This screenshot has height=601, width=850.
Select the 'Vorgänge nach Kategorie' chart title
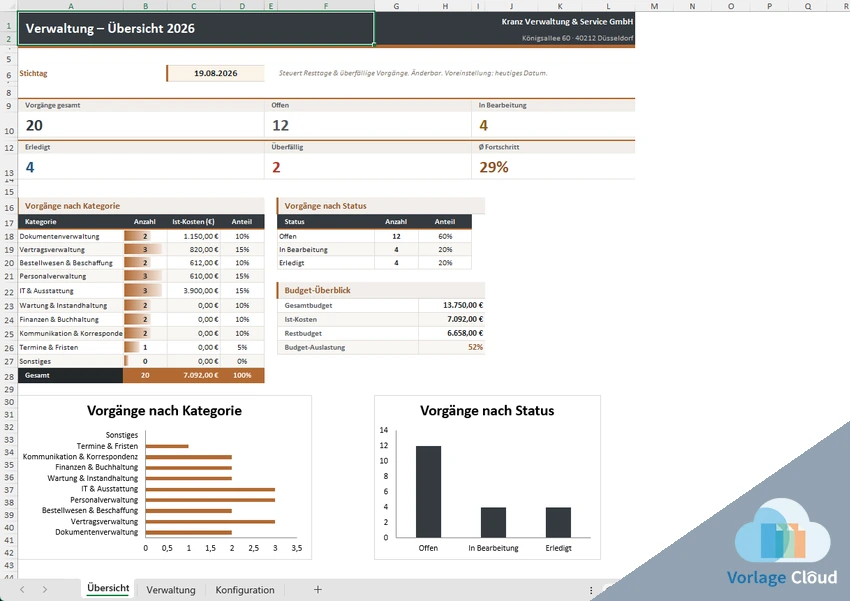point(164,411)
